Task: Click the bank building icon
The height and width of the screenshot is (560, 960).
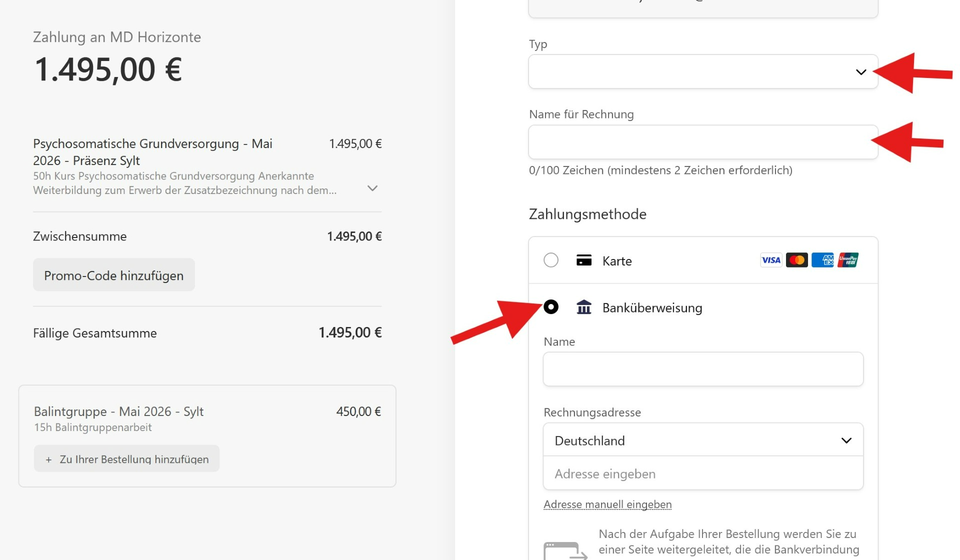Action: pyautogui.click(x=583, y=307)
